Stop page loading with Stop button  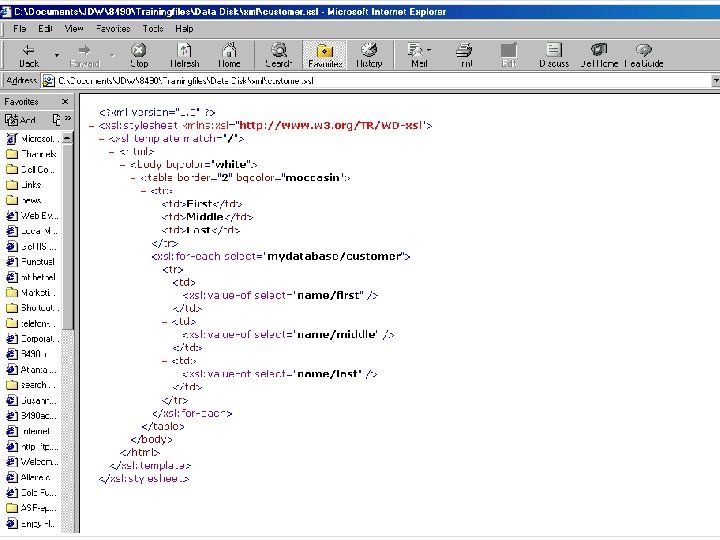pyautogui.click(x=139, y=56)
